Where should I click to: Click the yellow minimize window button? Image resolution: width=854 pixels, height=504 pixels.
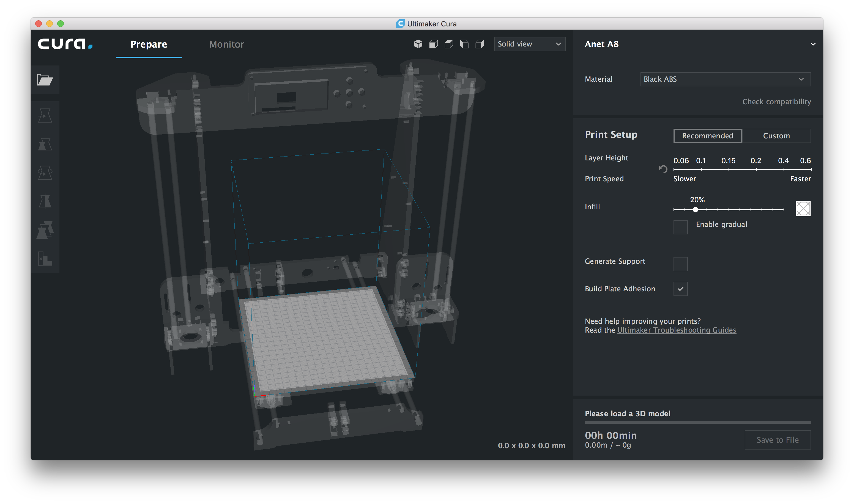point(49,23)
